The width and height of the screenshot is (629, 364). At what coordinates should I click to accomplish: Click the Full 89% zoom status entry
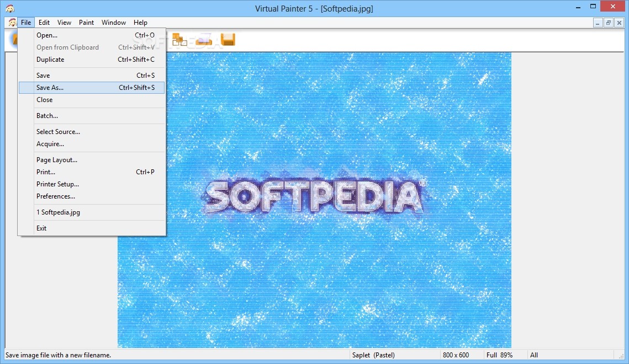pyautogui.click(x=499, y=355)
